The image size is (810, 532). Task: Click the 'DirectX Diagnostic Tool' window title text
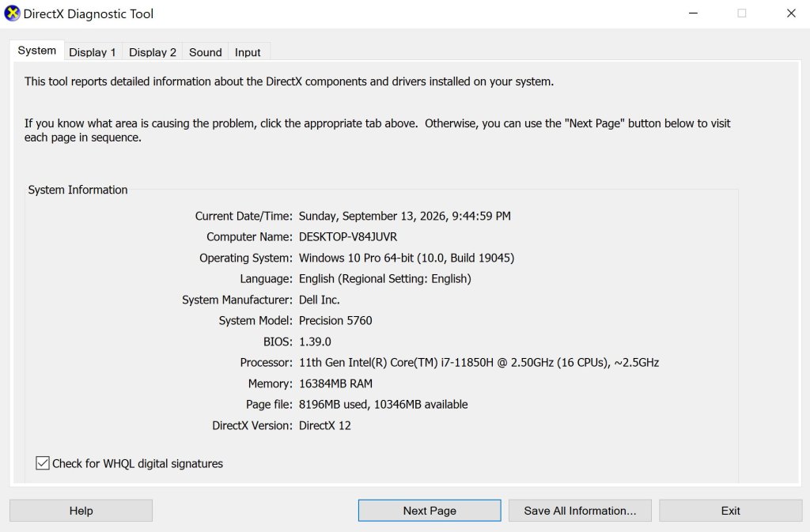click(89, 14)
